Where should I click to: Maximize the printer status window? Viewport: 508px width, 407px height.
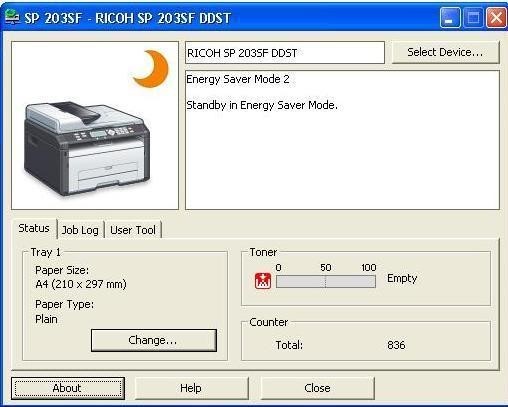pos(473,18)
